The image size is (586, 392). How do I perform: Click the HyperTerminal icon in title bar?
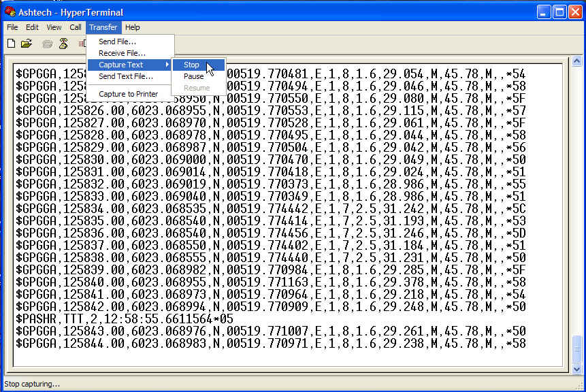(x=10, y=12)
